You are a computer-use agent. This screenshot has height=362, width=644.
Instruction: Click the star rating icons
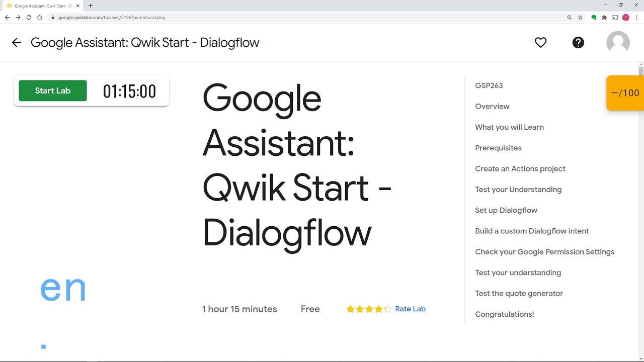pyautogui.click(x=369, y=309)
